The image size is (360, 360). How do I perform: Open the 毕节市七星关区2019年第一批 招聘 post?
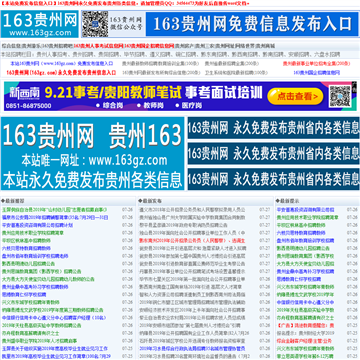tap(192, 279)
